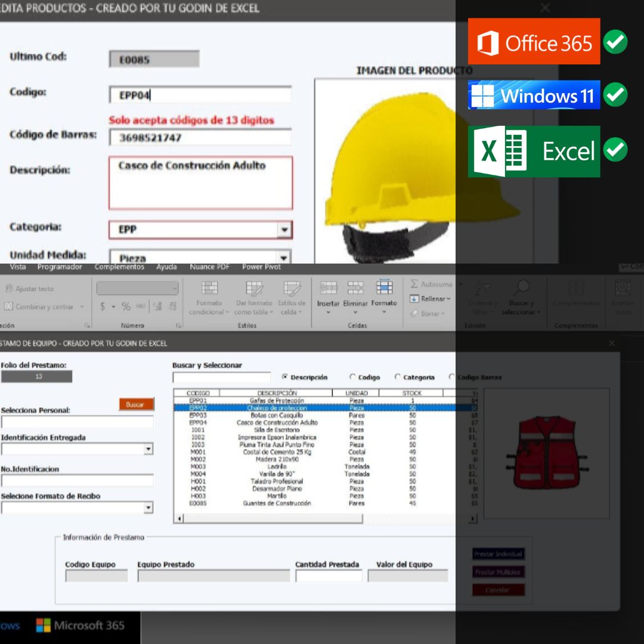Viewport: 644px width, 644px height.
Task: Select the Categoria search radio option
Action: tap(397, 377)
